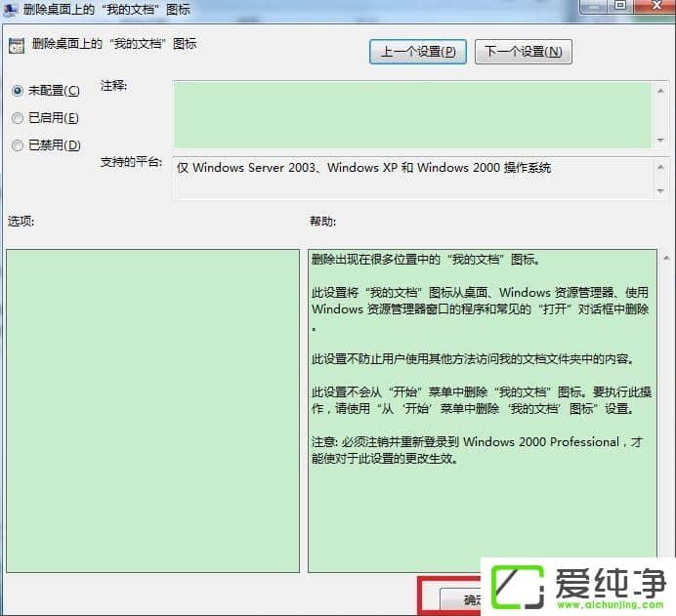
Task: Select the 未配置 radio button
Action: 17,91
